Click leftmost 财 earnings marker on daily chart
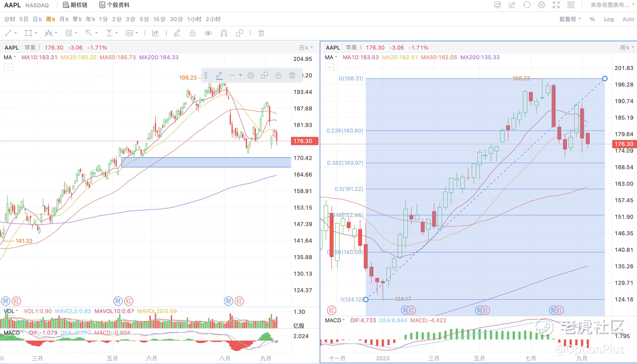The height and width of the screenshot is (364, 637). click(x=6, y=301)
